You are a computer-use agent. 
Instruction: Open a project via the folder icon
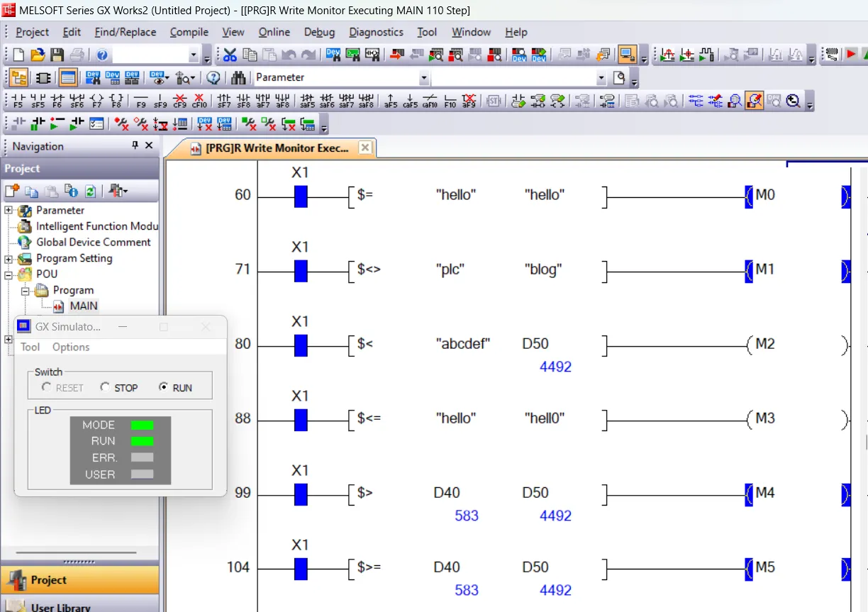[x=38, y=55]
